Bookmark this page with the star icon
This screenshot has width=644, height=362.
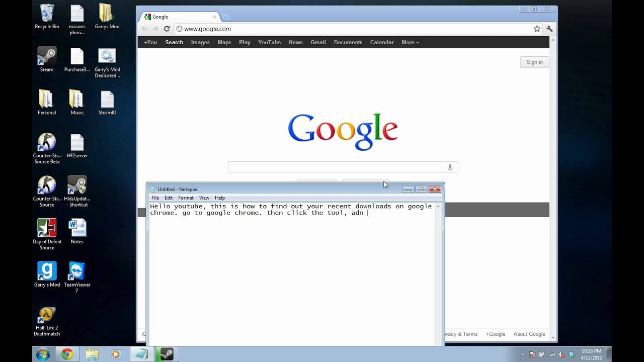click(537, 29)
